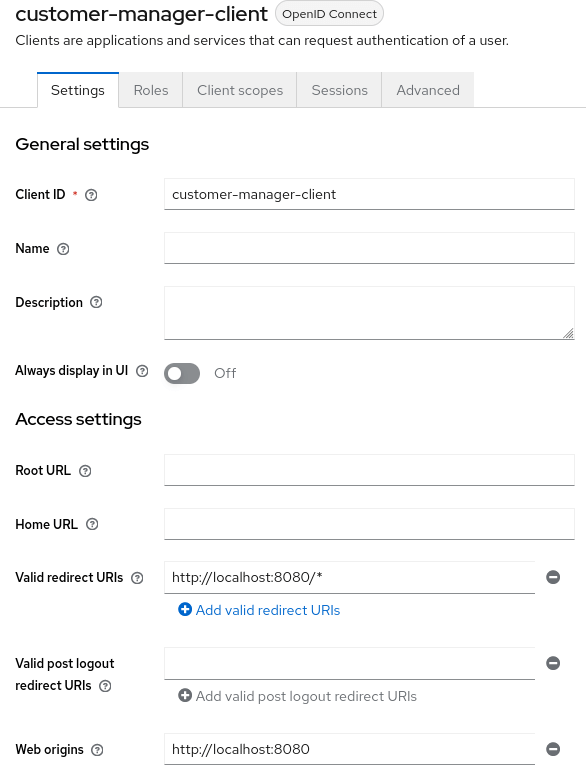This screenshot has height=767, width=586.
Task: Focus the Home URL input field
Action: (369, 524)
